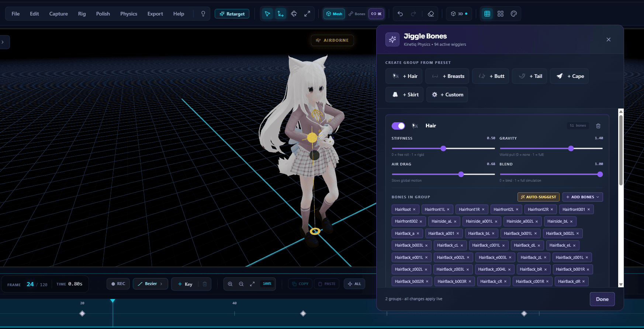644x329 pixels.
Task: Click the zoom in timeline icon
Action: (x=230, y=284)
